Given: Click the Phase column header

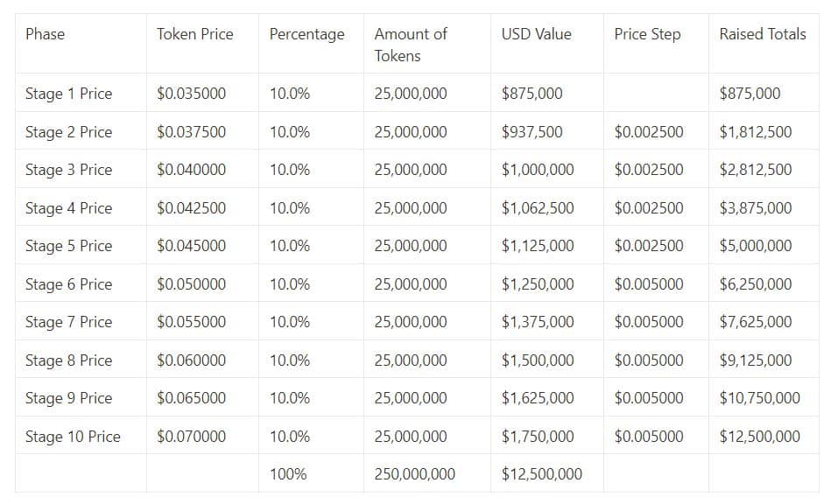Looking at the screenshot, I should coord(45,34).
